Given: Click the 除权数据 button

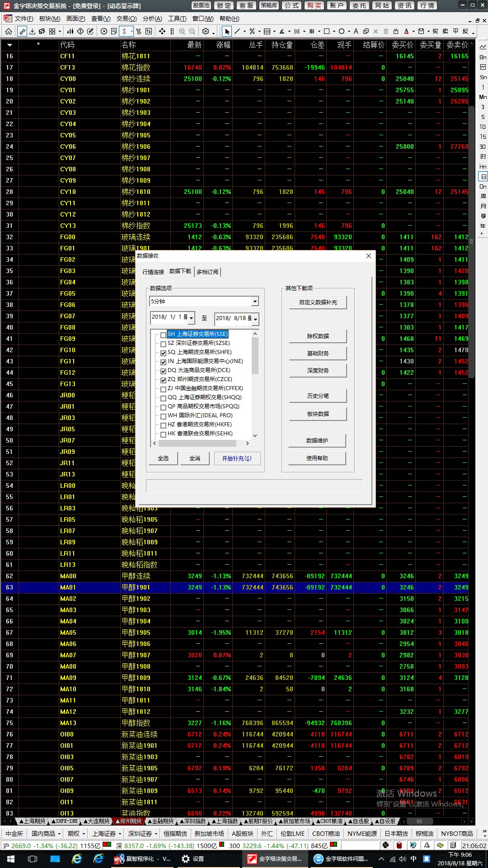Looking at the screenshot, I should pyautogui.click(x=318, y=336).
